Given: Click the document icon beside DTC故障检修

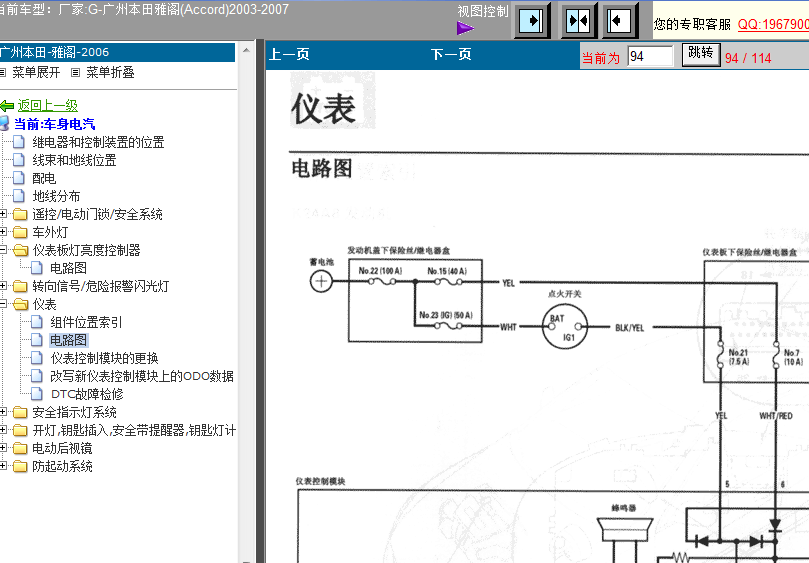Looking at the screenshot, I should tap(37, 394).
